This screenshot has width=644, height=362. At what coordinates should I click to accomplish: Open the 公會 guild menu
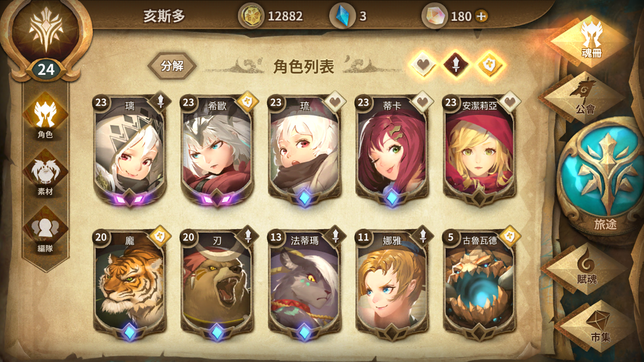pyautogui.click(x=583, y=97)
